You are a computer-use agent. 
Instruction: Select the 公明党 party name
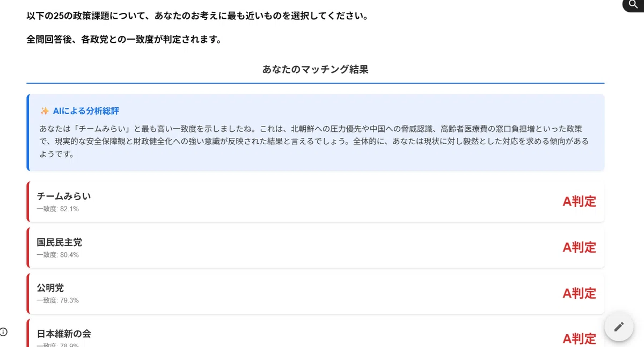coord(50,288)
